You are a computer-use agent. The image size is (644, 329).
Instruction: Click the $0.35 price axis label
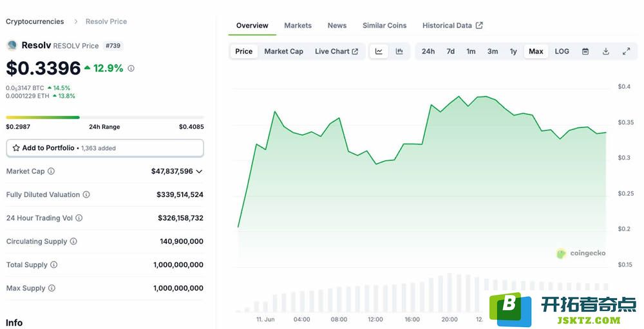pos(625,122)
